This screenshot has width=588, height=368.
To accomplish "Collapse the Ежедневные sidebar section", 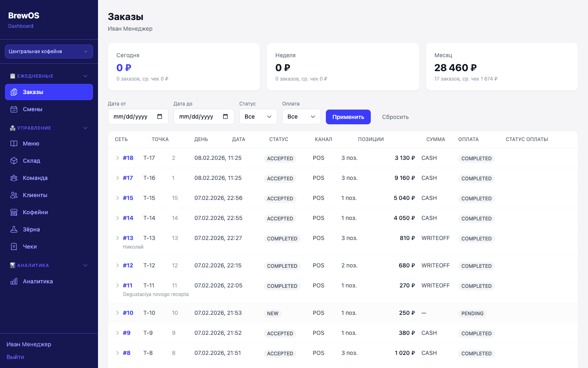I will click(85, 76).
